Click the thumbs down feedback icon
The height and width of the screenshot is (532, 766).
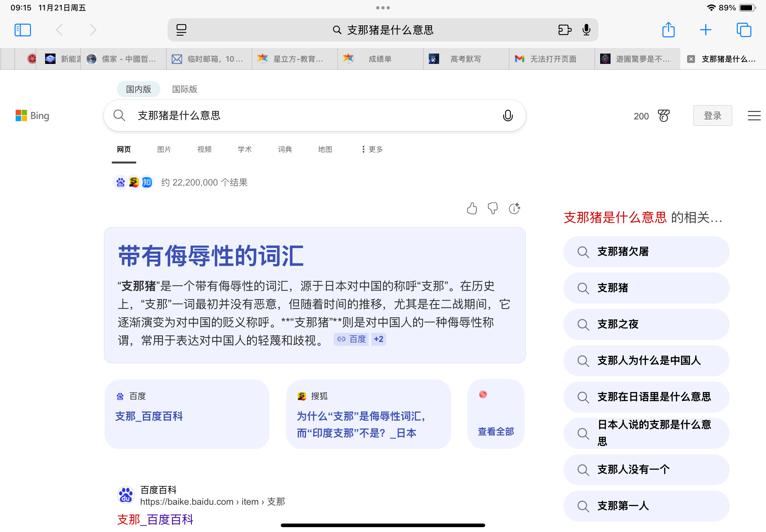pyautogui.click(x=493, y=209)
